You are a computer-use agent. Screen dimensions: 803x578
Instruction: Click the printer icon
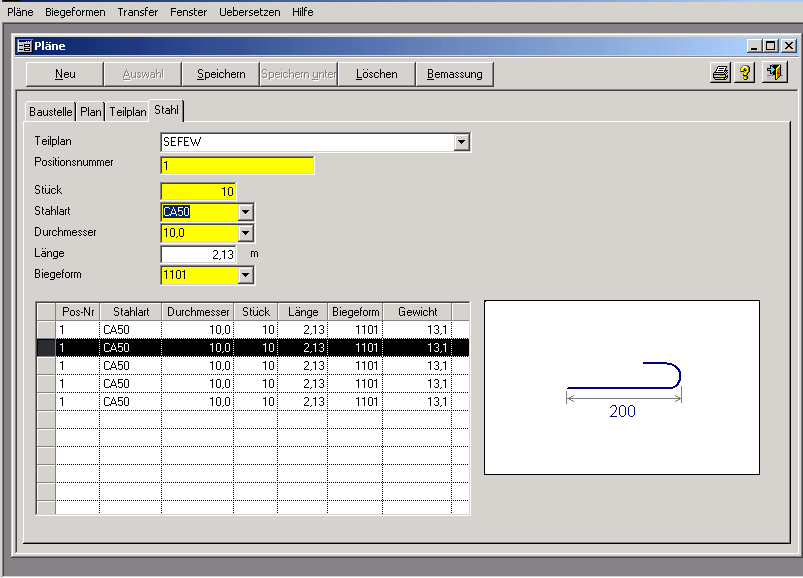click(x=720, y=73)
